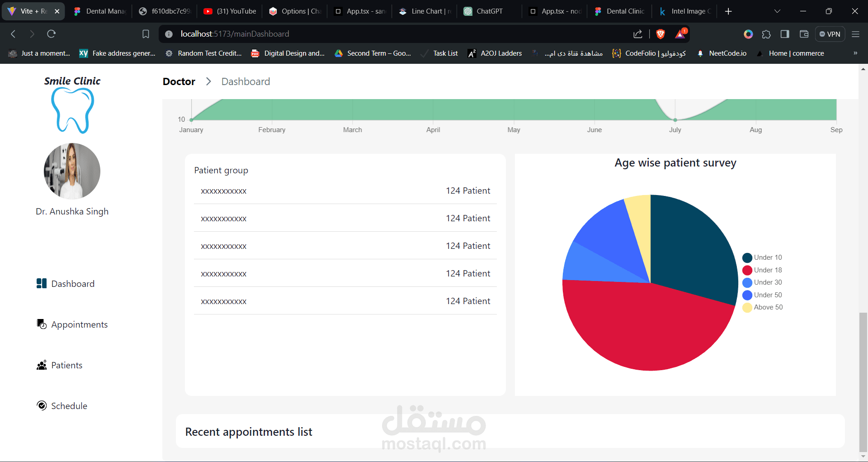Click the VPN button
Image resolution: width=868 pixels, height=462 pixels.
[x=830, y=34]
